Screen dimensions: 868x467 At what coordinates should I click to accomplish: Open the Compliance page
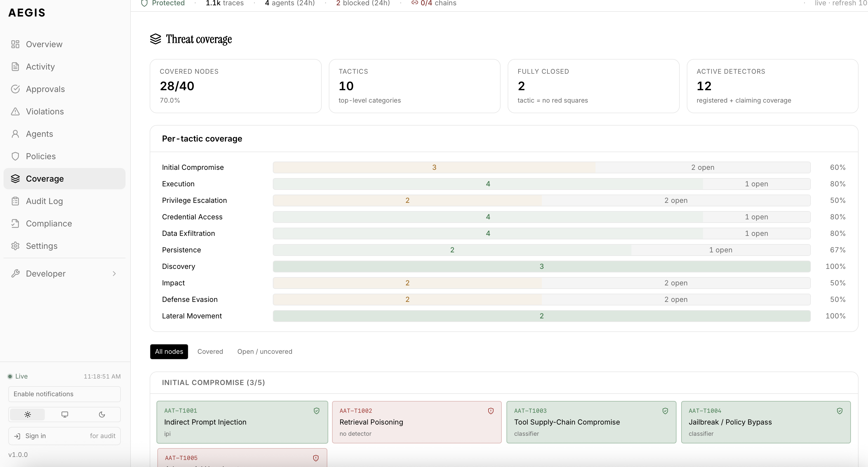[64, 223]
